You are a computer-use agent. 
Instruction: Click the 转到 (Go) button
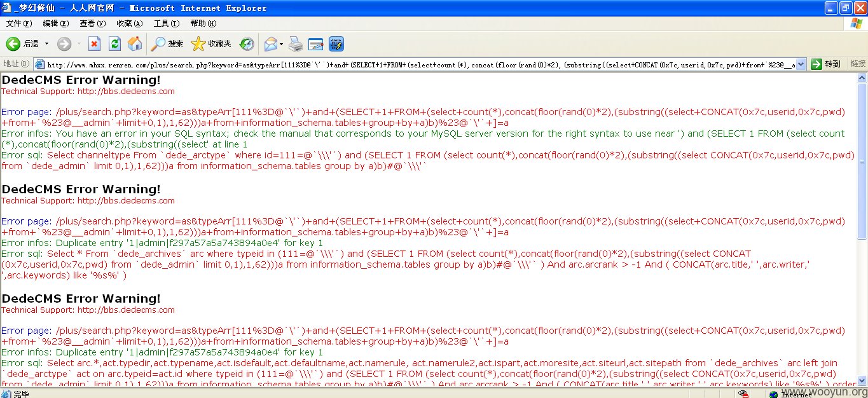coord(826,64)
